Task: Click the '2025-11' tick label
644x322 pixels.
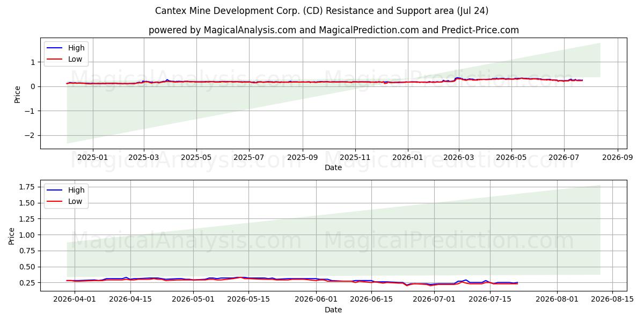Action: pyautogui.click(x=355, y=157)
